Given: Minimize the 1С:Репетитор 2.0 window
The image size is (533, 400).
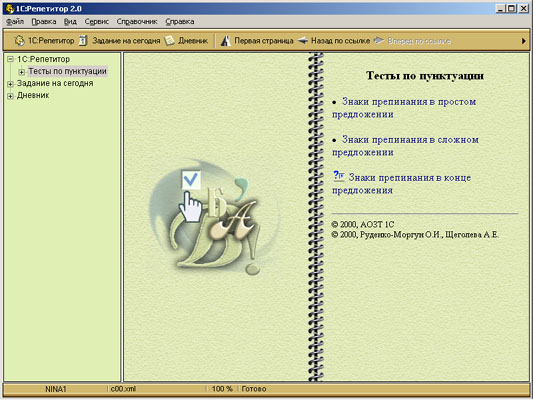Looking at the screenshot, I should point(500,8).
